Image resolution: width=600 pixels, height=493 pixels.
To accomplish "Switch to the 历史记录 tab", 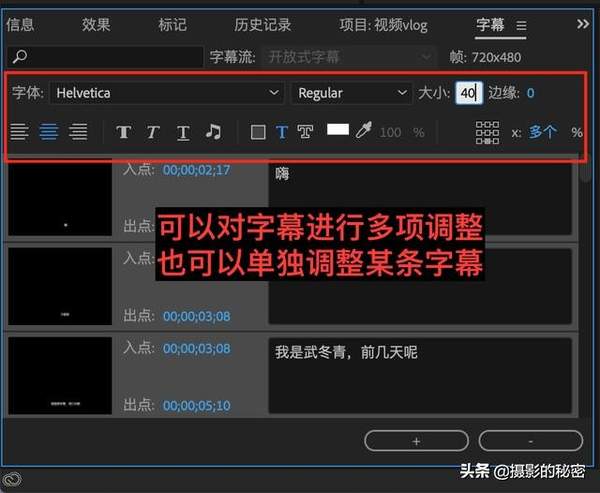I will pyautogui.click(x=262, y=25).
